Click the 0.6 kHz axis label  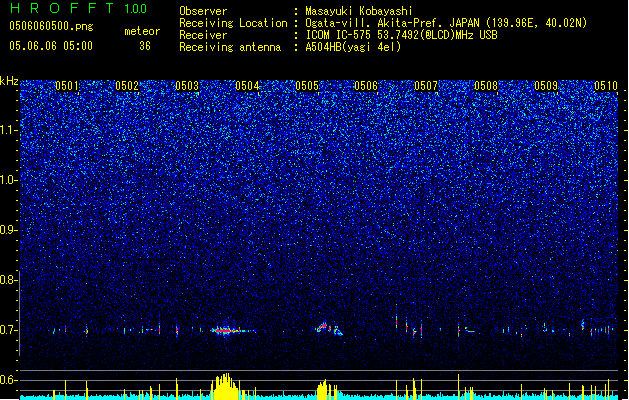(9, 380)
